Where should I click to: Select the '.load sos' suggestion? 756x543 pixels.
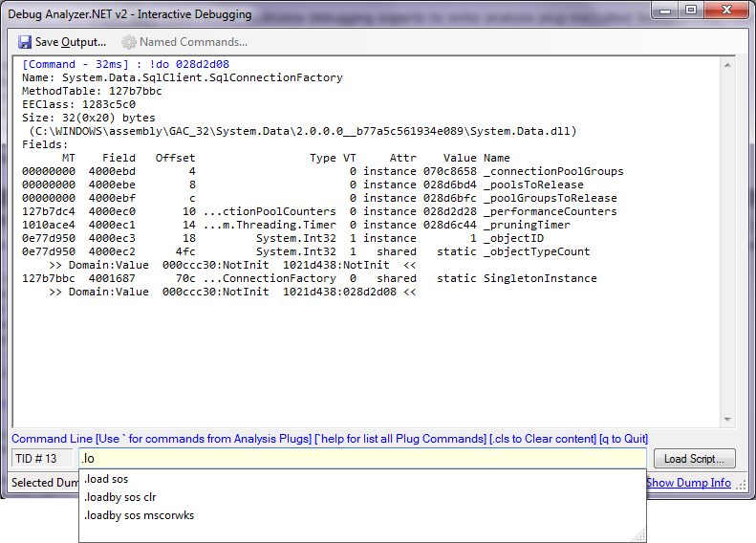105,479
